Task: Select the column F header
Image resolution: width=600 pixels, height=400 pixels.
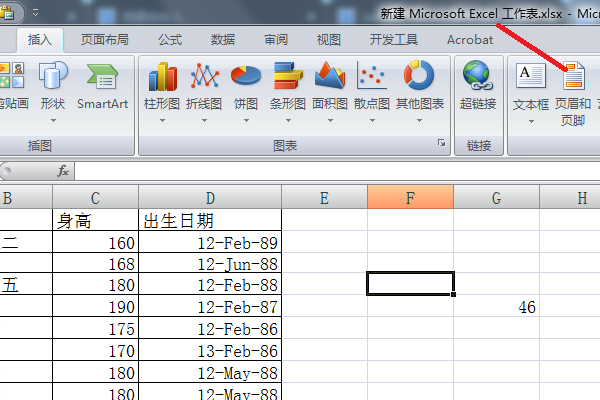Action: click(410, 198)
